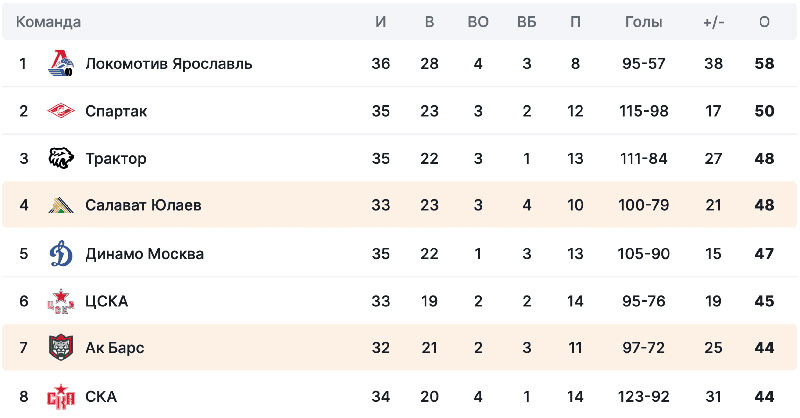Sort table by the Команда column header
The height and width of the screenshot is (418, 800).
[x=48, y=21]
